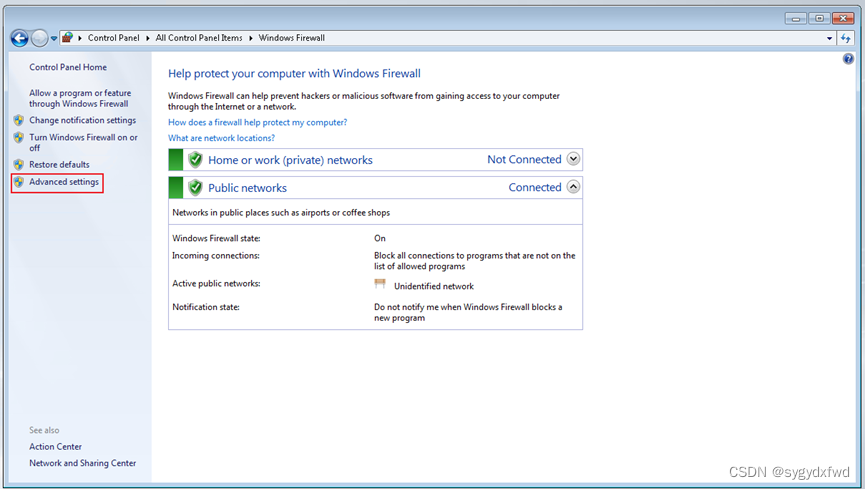Image resolution: width=865 pixels, height=489 pixels.
Task: Click the Forward navigation arrow button
Action: tap(39, 38)
